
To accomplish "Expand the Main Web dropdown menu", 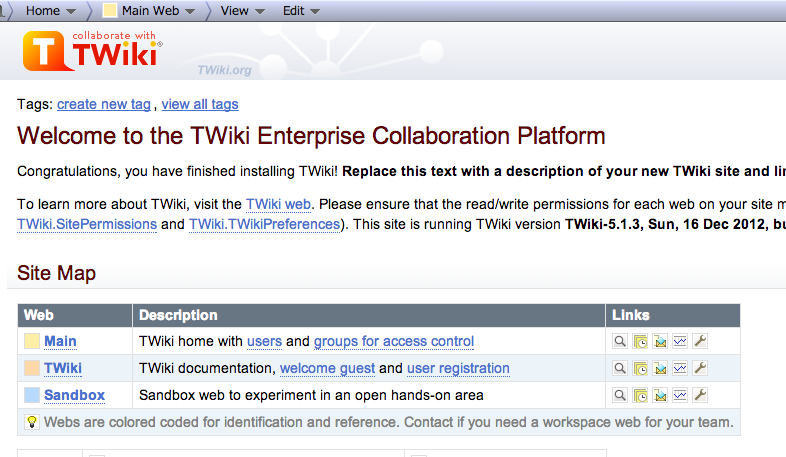I will pos(149,11).
